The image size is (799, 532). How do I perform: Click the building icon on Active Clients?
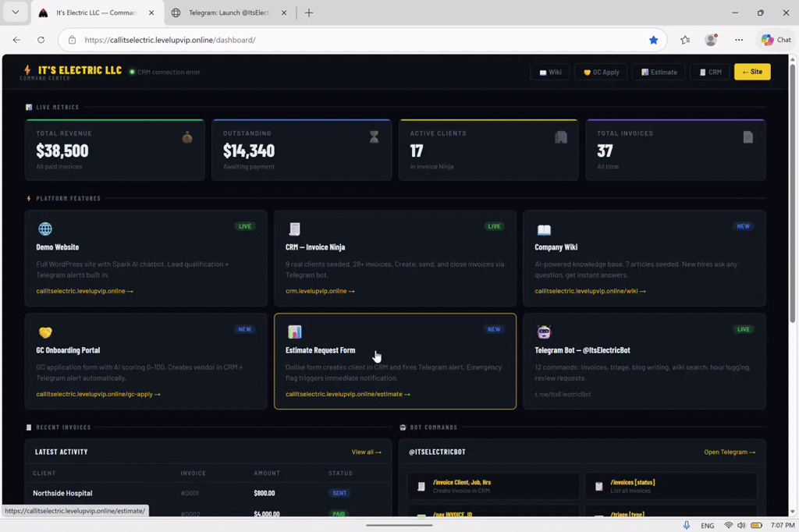coord(561,137)
